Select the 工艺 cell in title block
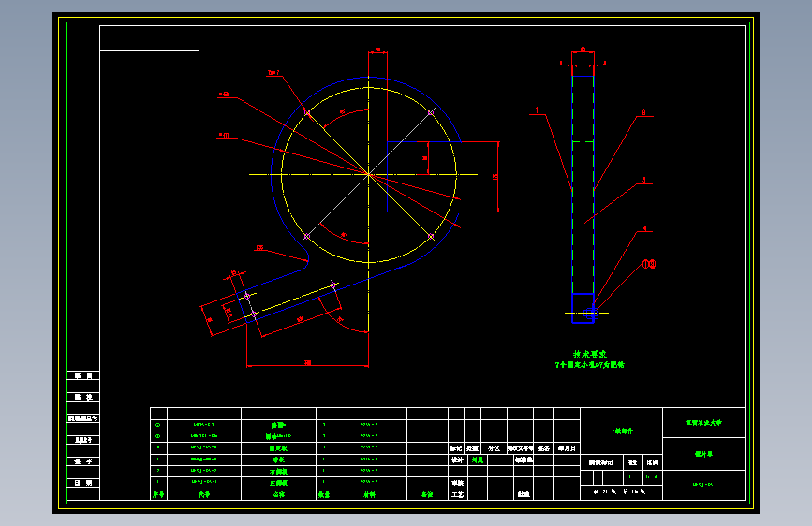812x526 pixels. [x=458, y=494]
